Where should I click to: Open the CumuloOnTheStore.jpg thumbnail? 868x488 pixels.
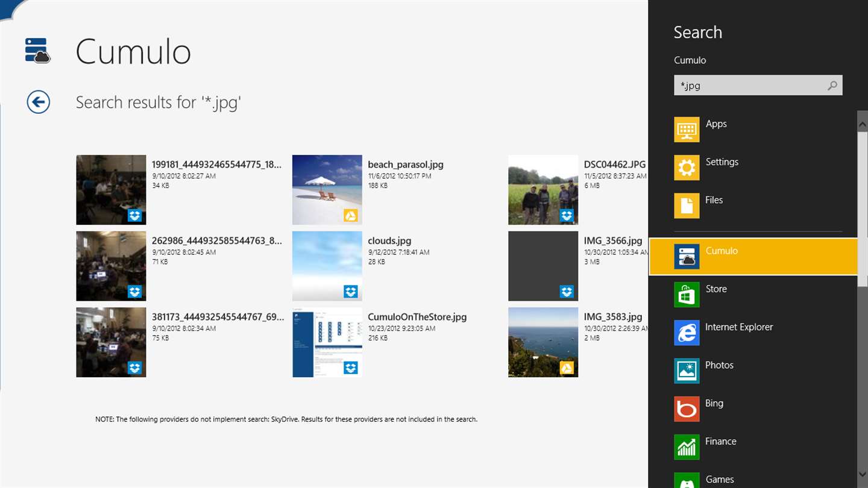327,342
